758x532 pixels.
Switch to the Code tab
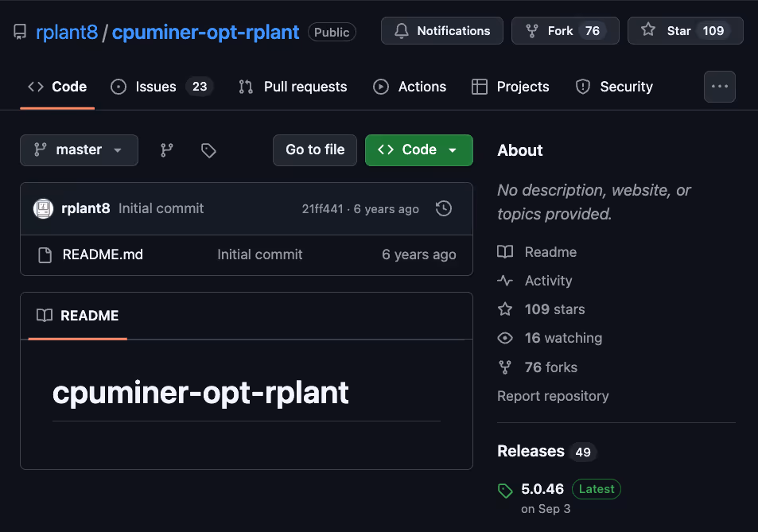pos(57,87)
